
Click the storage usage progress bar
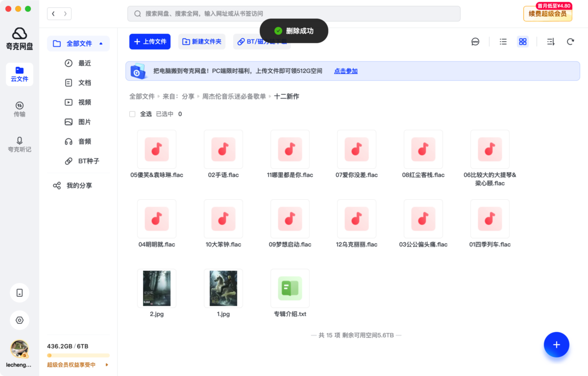78,355
